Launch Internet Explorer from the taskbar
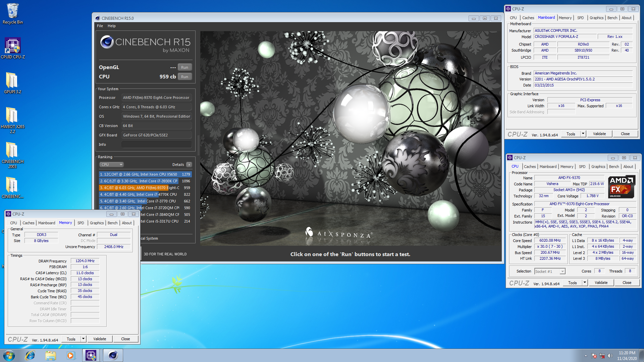 click(30, 355)
